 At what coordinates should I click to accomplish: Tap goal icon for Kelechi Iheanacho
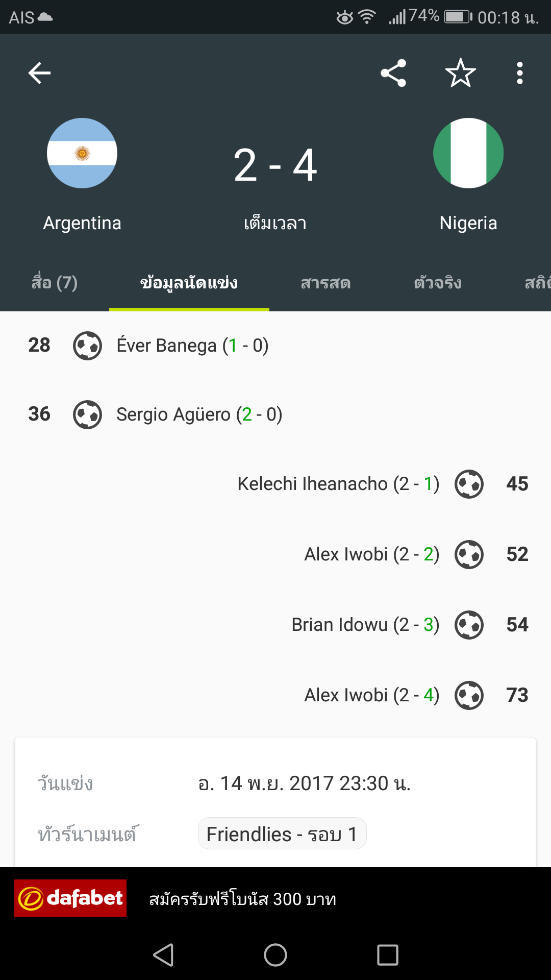[x=469, y=484]
